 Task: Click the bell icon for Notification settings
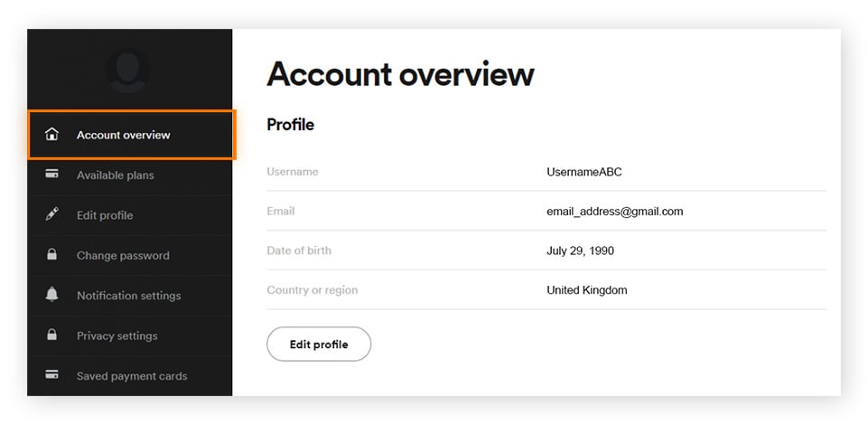pos(51,295)
